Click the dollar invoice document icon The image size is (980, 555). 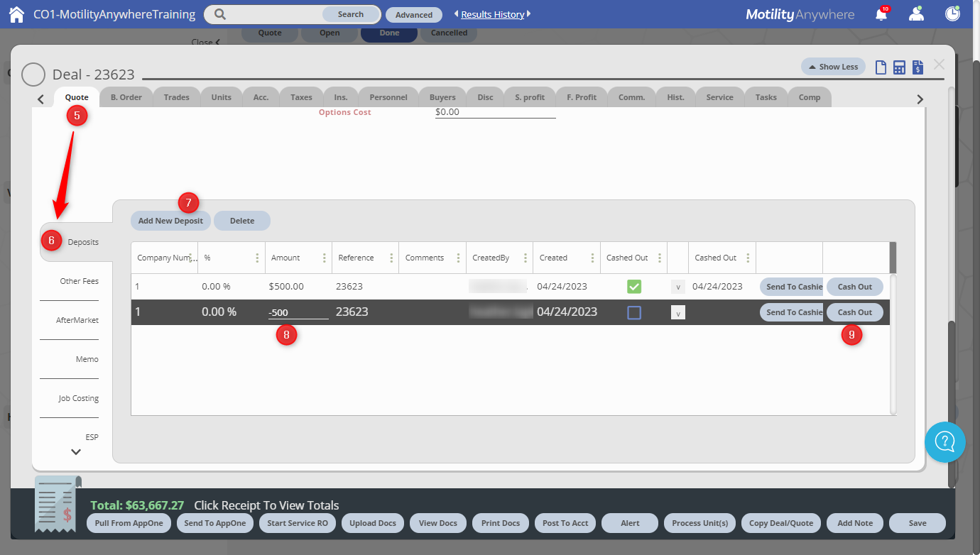pyautogui.click(x=918, y=67)
